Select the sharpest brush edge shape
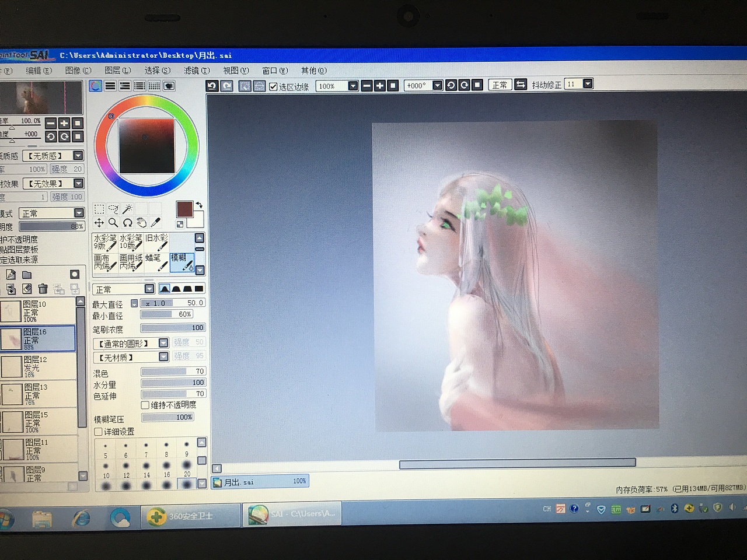This screenshot has width=747, height=560. [199, 289]
